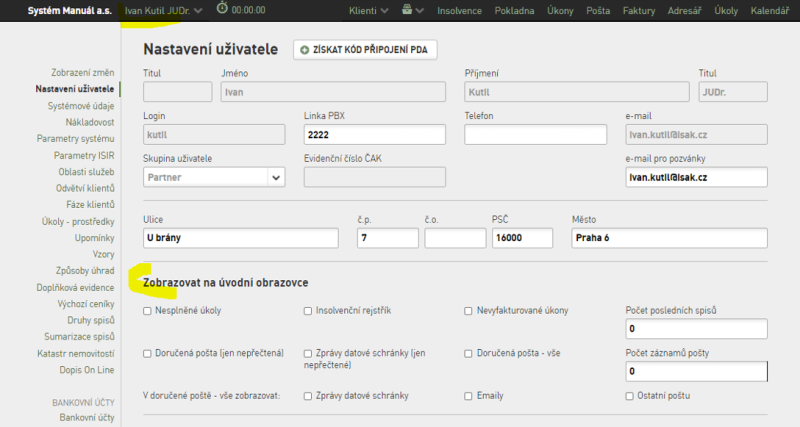Select Katastr nemovitostí sidebar link
The image size is (800, 427).
tap(76, 354)
